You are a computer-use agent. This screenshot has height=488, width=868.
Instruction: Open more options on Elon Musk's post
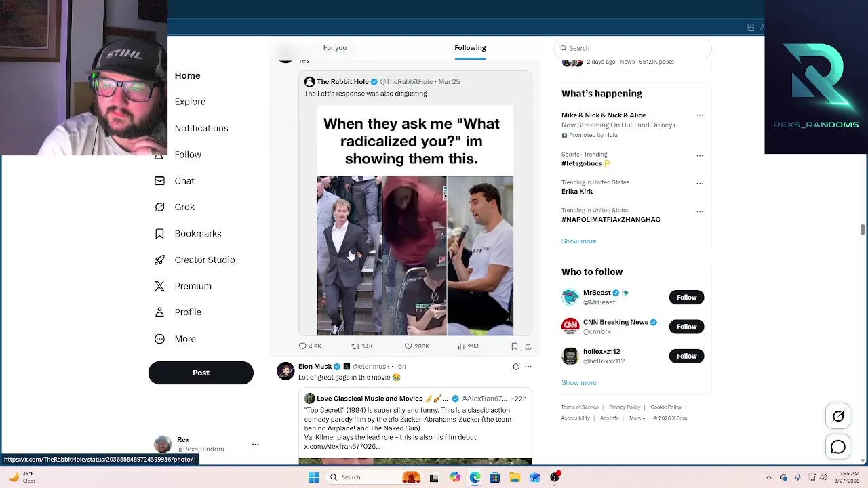click(528, 367)
